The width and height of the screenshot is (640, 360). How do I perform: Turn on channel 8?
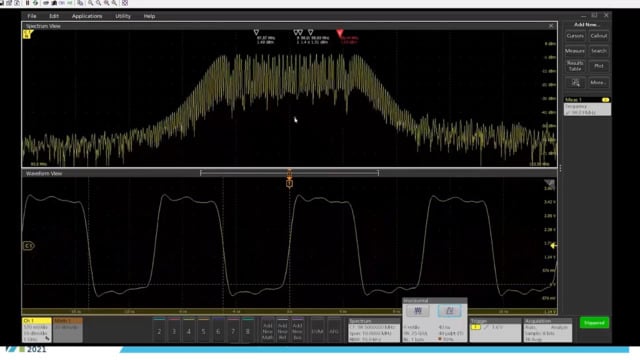[247, 331]
